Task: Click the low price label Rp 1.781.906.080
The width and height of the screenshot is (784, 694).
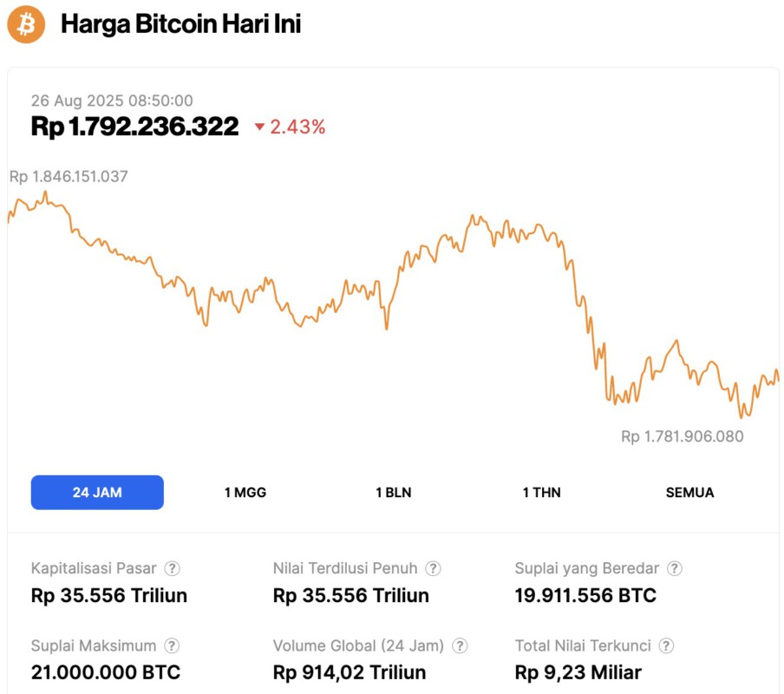Action: click(x=682, y=436)
